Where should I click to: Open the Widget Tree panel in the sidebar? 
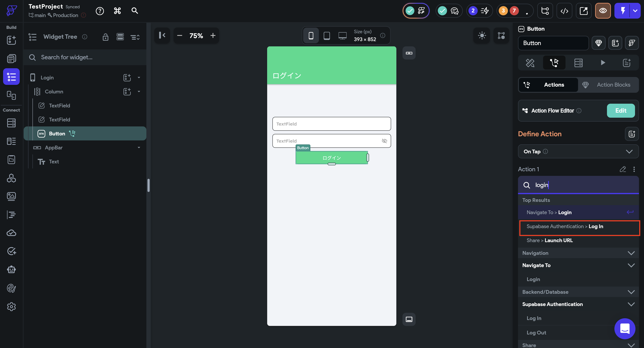click(x=11, y=77)
